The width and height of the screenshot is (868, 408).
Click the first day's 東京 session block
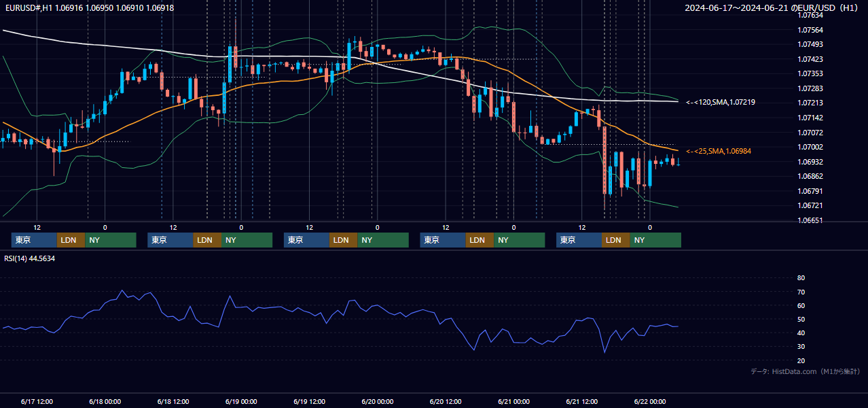coord(34,240)
